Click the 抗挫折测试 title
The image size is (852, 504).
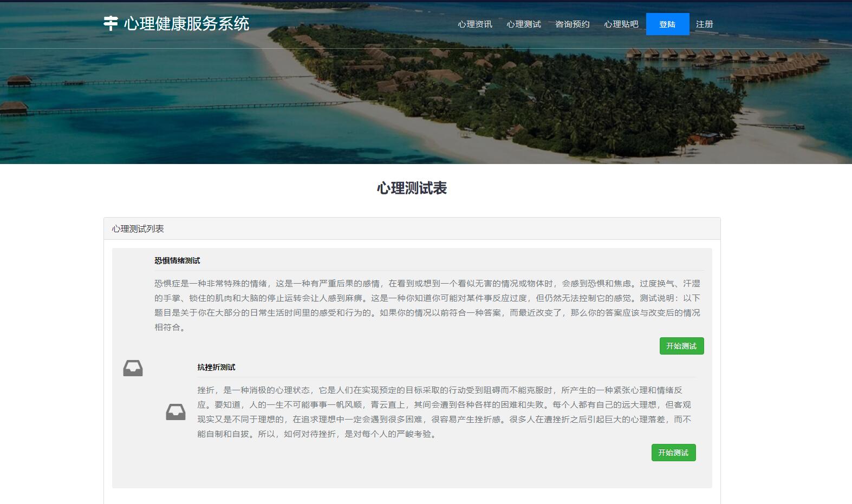coord(216,367)
